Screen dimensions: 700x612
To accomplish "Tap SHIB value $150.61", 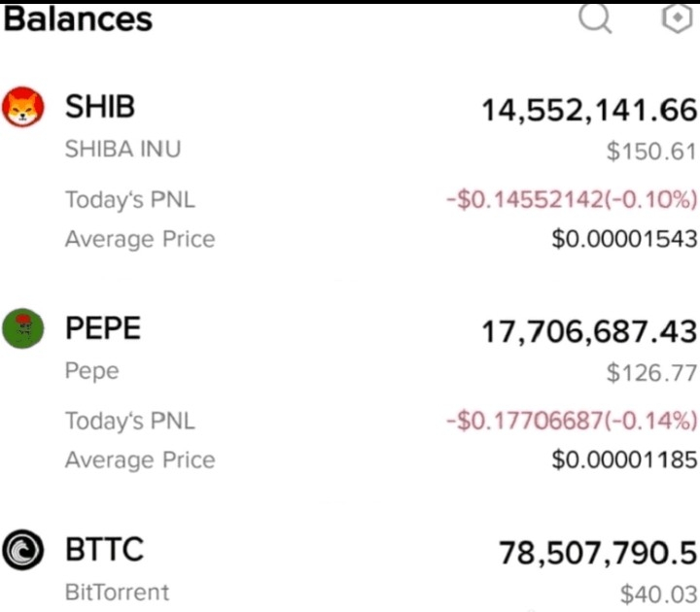I will tap(651, 152).
